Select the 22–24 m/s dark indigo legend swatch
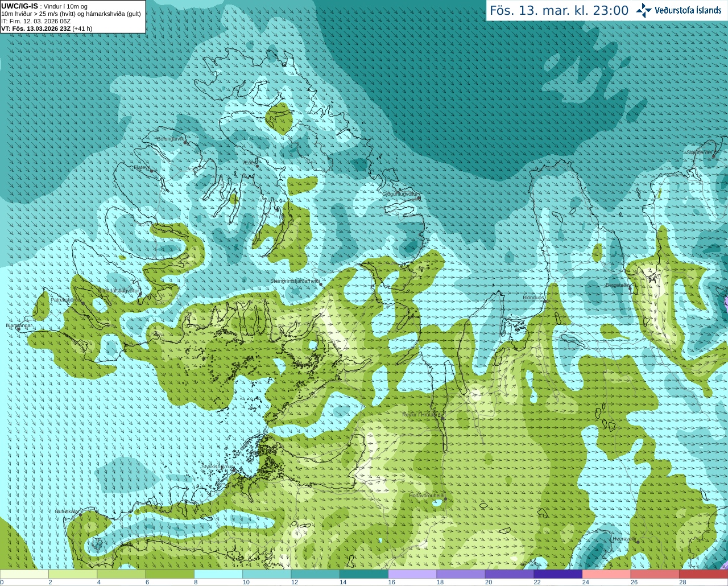This screenshot has width=728, height=586. tap(558, 573)
